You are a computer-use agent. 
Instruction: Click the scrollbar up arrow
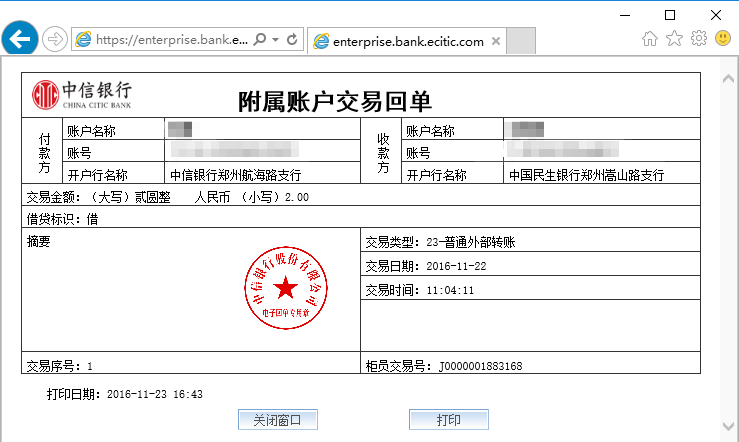[x=730, y=77]
